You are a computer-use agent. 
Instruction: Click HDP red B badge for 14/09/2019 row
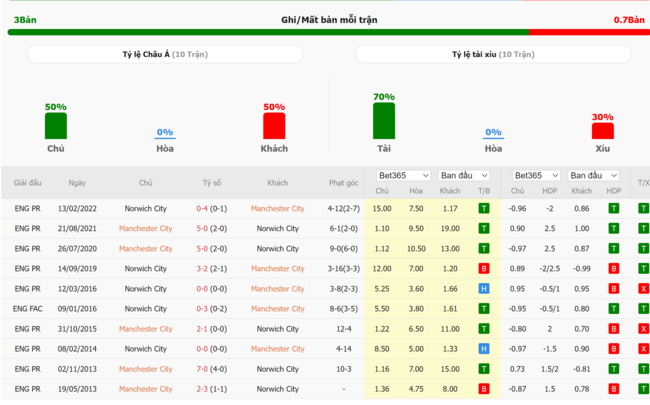[614, 269]
